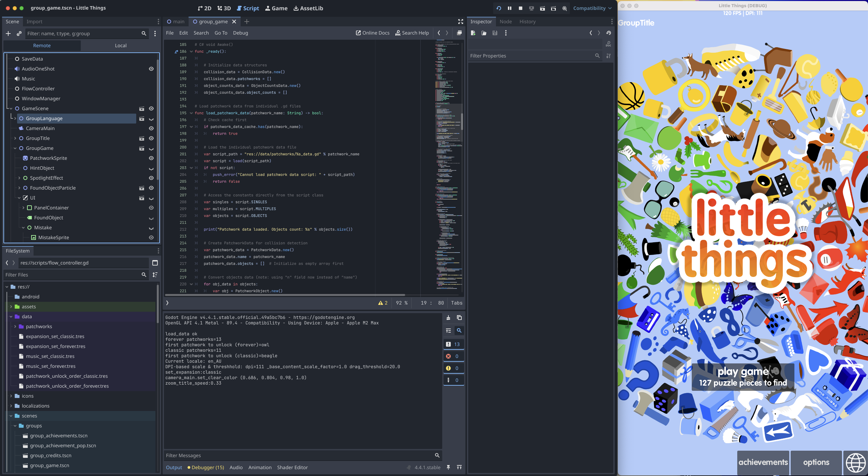Pause the running project

[509, 8]
